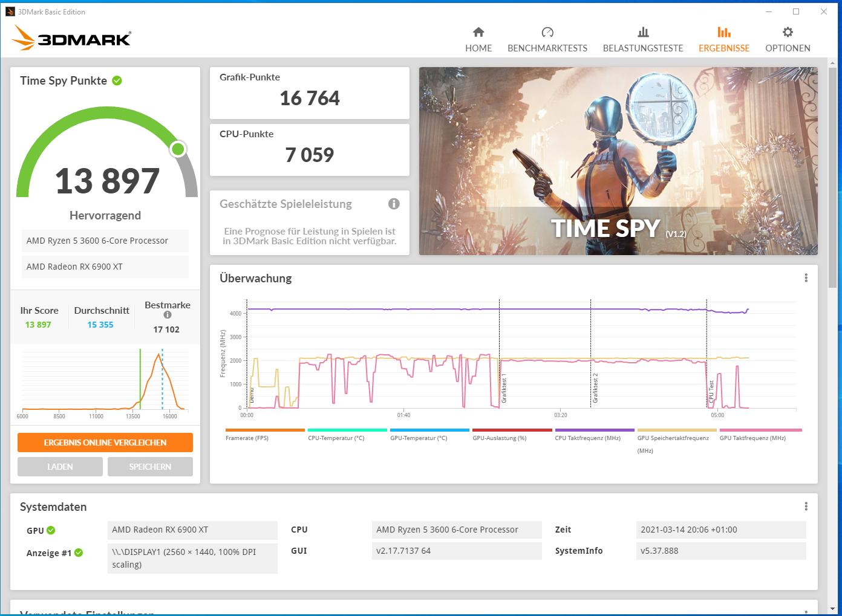Click the score gauge indicator knob
The image size is (842, 616).
pos(178,149)
